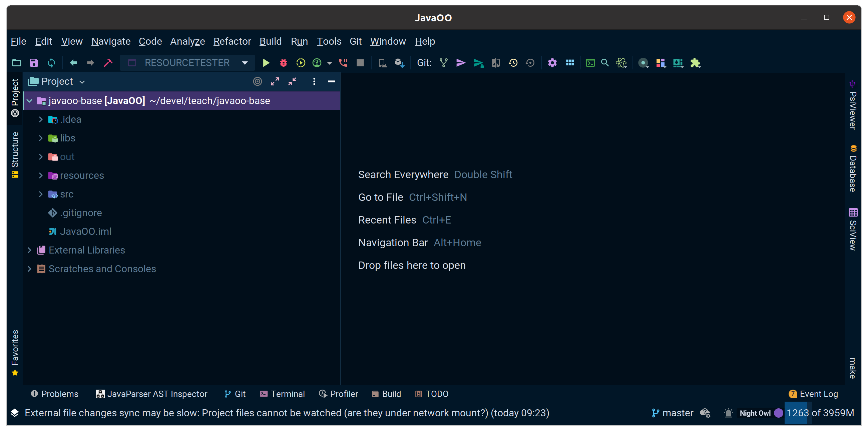Viewport: 868px width, 432px height.
Task: Click the green Git push arrow icon
Action: tap(478, 63)
